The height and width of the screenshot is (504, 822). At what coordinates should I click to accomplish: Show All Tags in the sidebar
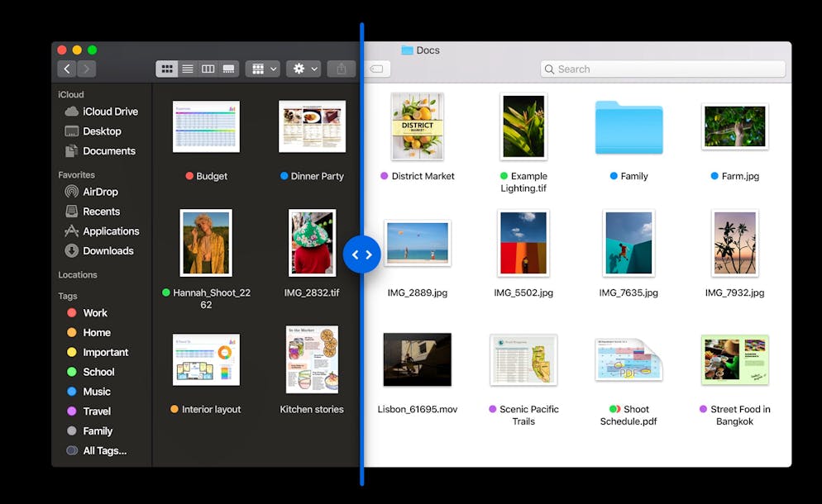[104, 451]
